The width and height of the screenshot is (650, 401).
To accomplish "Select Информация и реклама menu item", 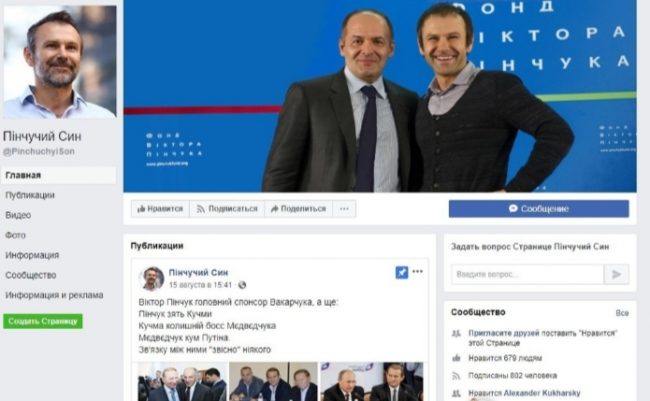I will (54, 295).
